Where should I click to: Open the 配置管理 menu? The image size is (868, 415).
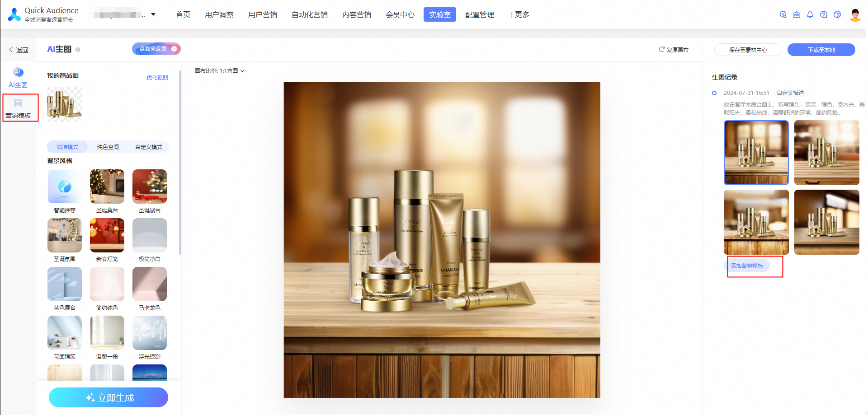pyautogui.click(x=480, y=15)
